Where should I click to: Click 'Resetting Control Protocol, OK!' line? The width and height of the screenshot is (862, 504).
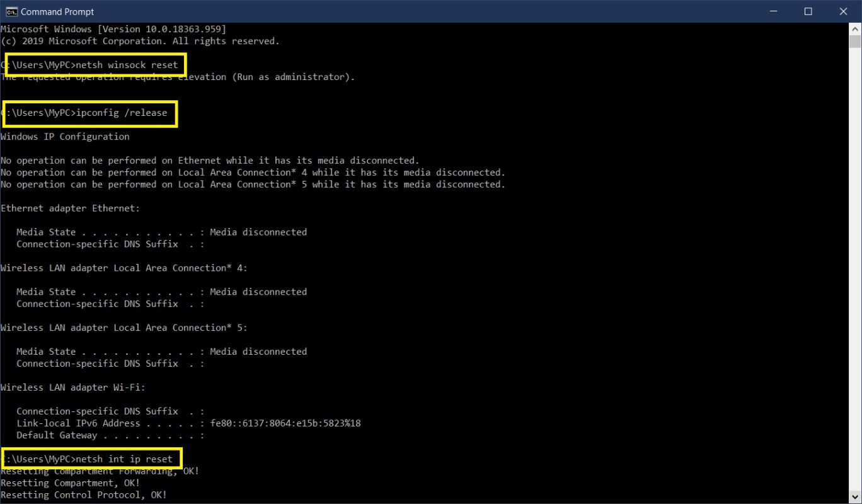coord(84,495)
